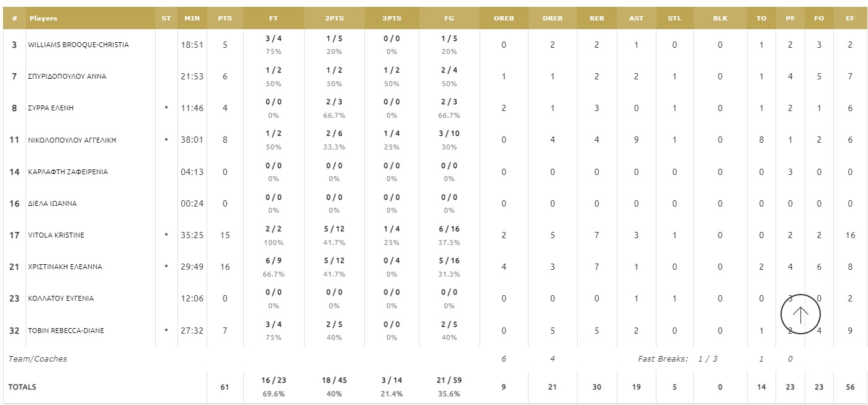868x405 pixels.
Task: Click the ST column header
Action: pos(166,19)
